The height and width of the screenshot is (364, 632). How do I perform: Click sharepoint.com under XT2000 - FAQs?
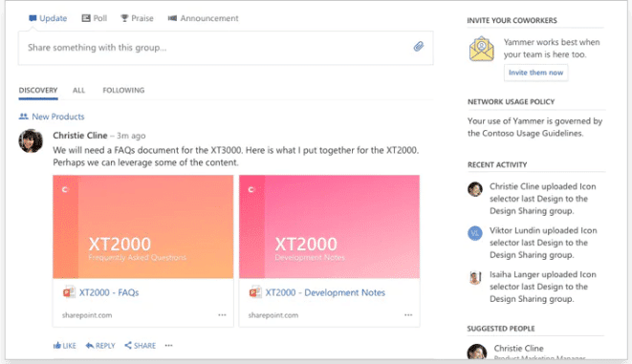click(87, 315)
